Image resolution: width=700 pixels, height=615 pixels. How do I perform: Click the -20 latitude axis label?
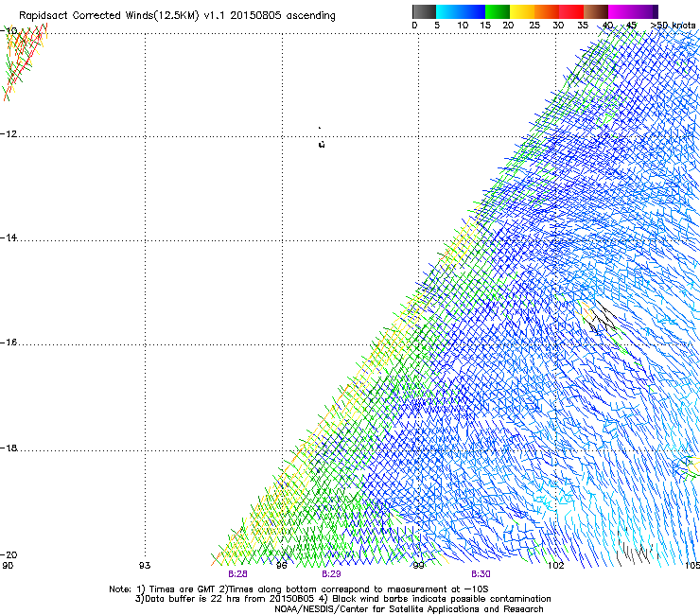pos(9,554)
